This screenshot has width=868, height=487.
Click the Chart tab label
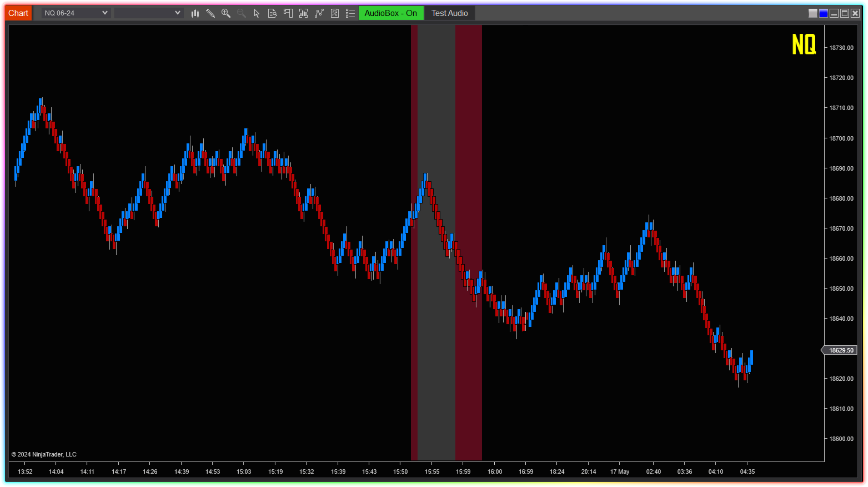click(18, 13)
